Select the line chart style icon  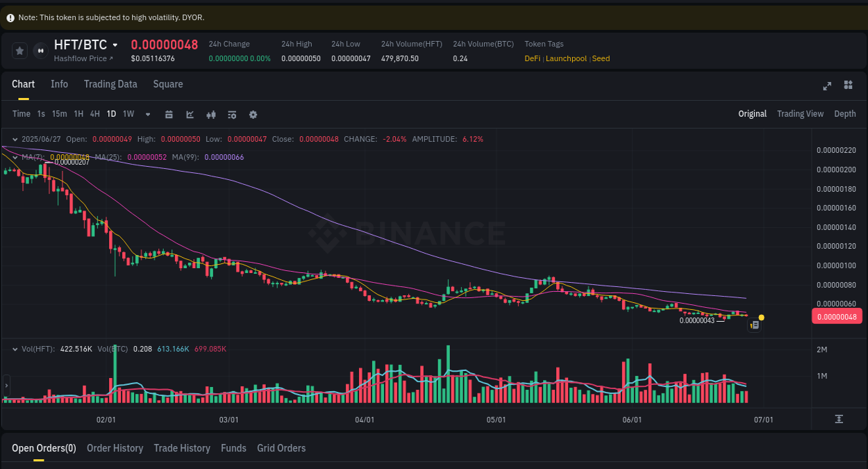click(190, 114)
